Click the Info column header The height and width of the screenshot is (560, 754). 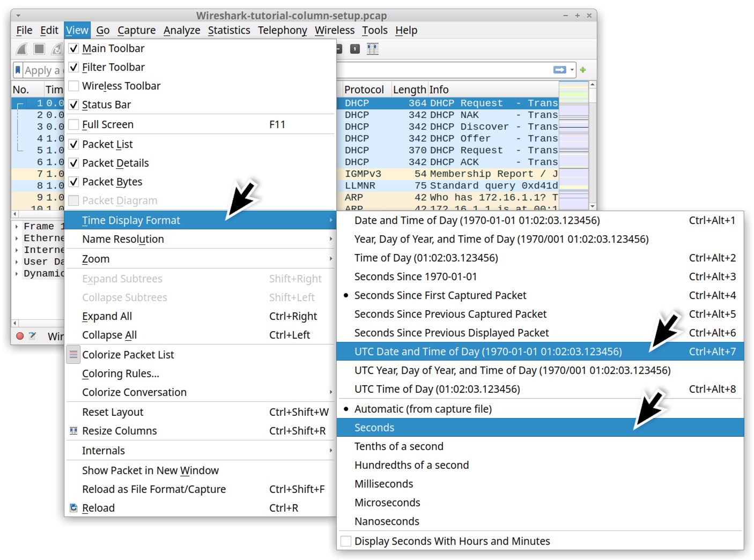(493, 89)
